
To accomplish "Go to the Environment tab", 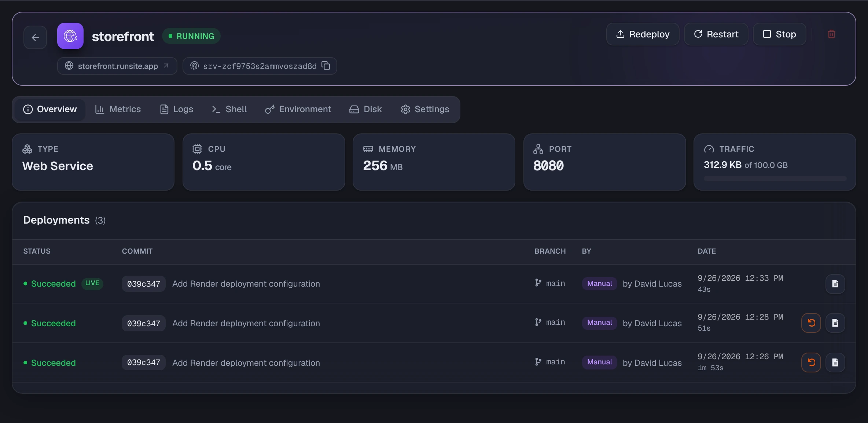I will [x=298, y=109].
